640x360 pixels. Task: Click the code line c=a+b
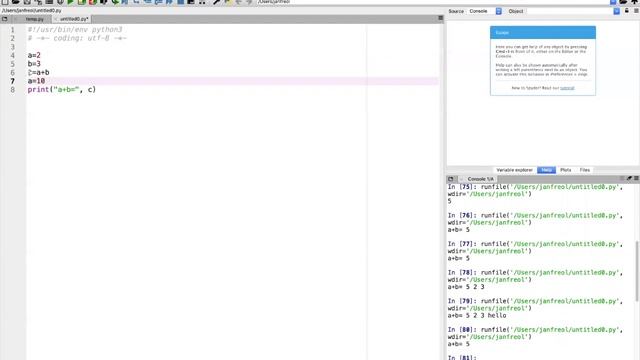click(39, 73)
